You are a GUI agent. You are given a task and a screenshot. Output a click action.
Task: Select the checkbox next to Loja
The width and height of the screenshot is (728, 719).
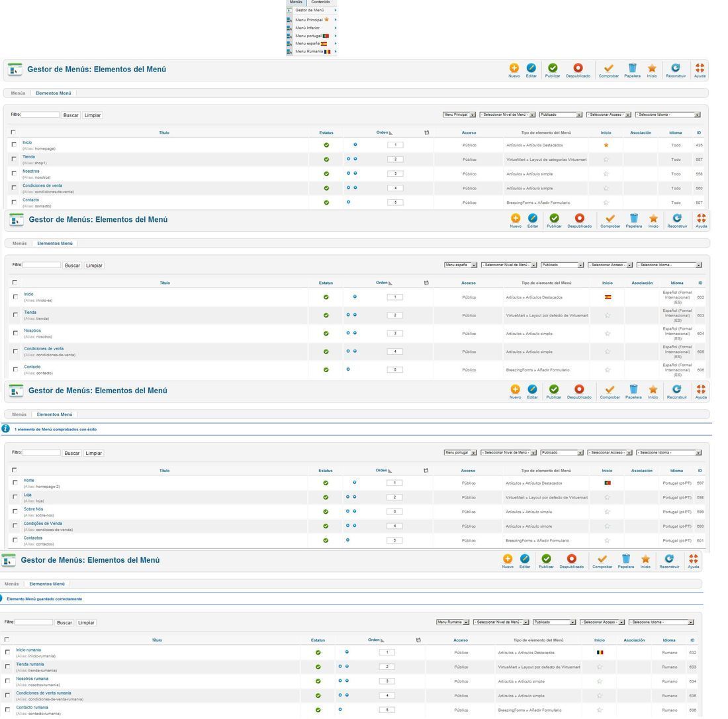click(x=15, y=497)
